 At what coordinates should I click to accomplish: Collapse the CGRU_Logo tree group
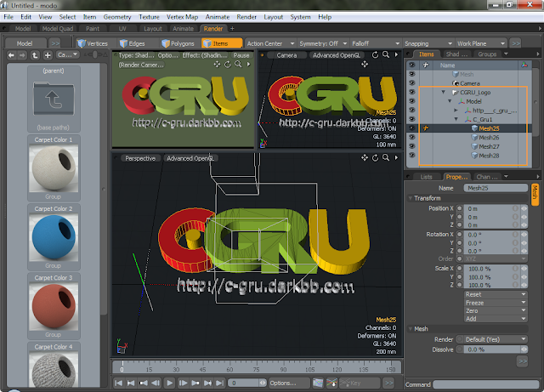[443, 93]
